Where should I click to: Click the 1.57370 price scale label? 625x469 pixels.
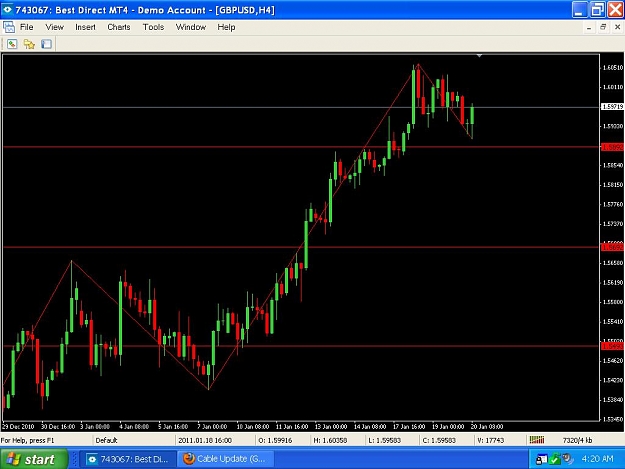coord(613,224)
